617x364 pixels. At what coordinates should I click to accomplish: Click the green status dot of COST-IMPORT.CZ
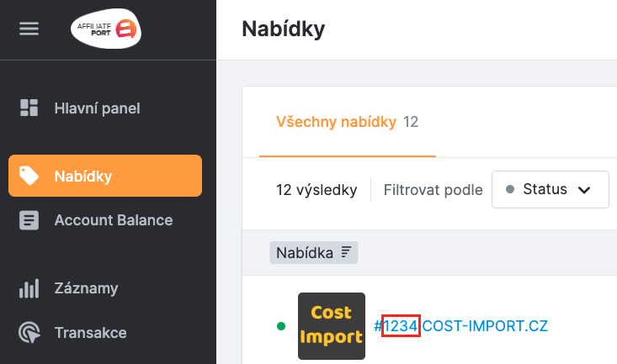pyautogui.click(x=281, y=325)
